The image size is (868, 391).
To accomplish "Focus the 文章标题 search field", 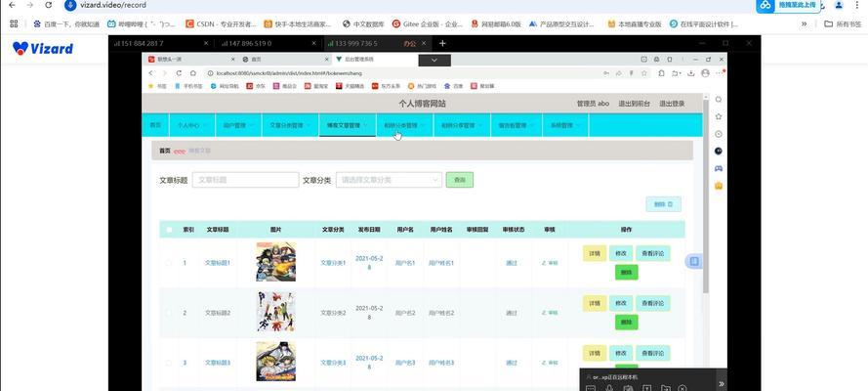I will tap(245, 180).
